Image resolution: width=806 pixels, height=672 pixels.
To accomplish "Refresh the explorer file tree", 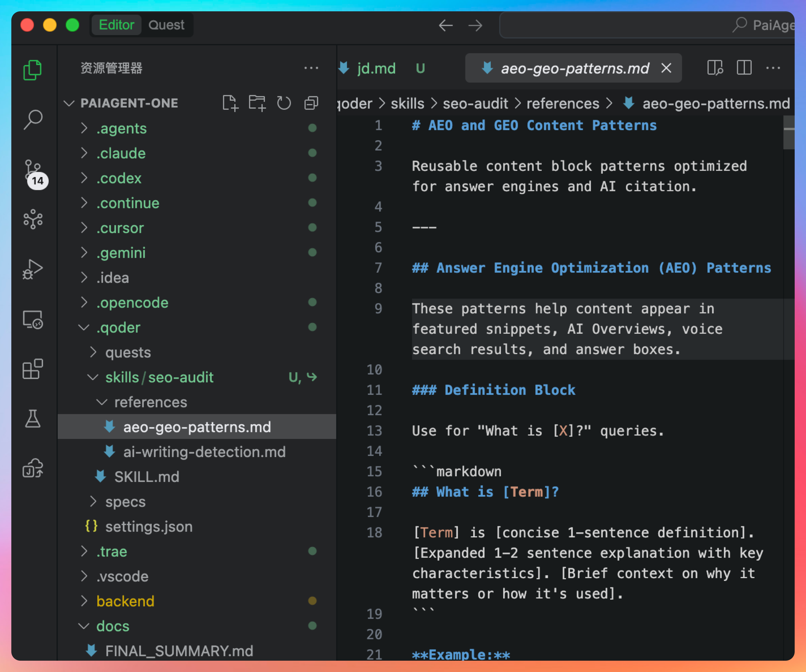I will (x=284, y=103).
